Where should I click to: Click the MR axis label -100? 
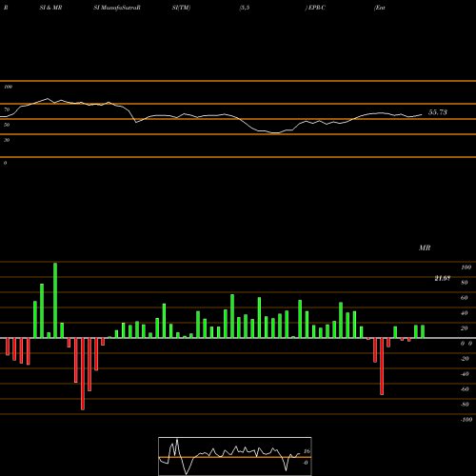point(466,420)
